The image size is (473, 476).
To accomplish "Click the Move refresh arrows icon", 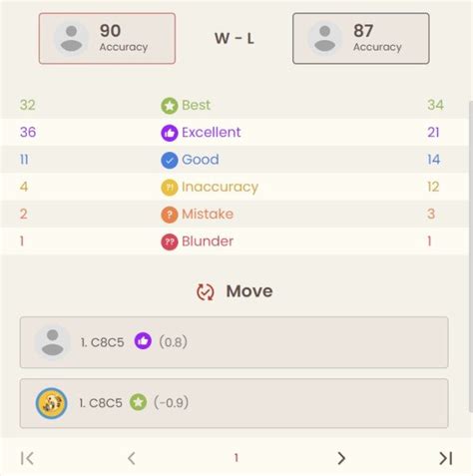I will [206, 292].
